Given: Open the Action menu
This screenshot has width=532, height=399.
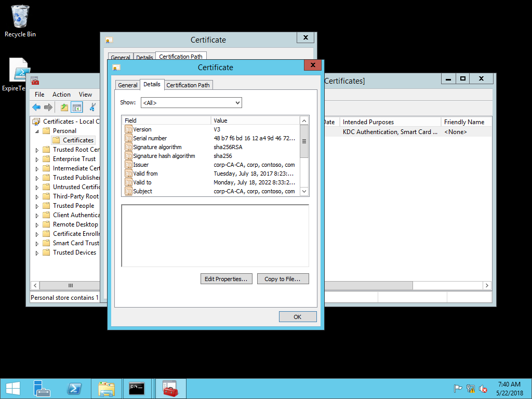Looking at the screenshot, I should coord(61,95).
